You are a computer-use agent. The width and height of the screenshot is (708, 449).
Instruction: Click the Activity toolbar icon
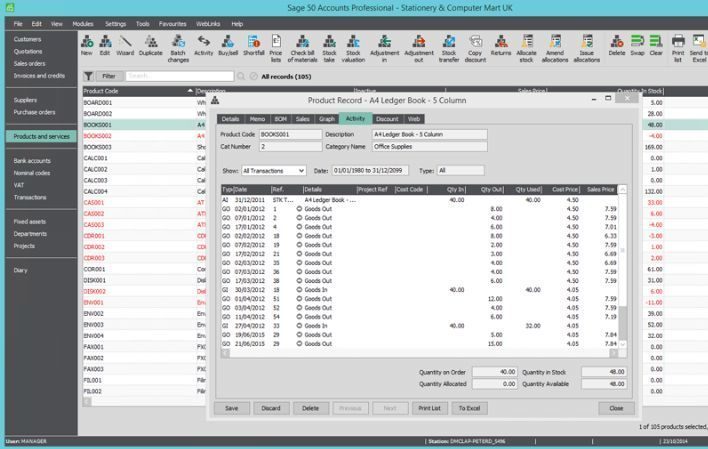204,46
